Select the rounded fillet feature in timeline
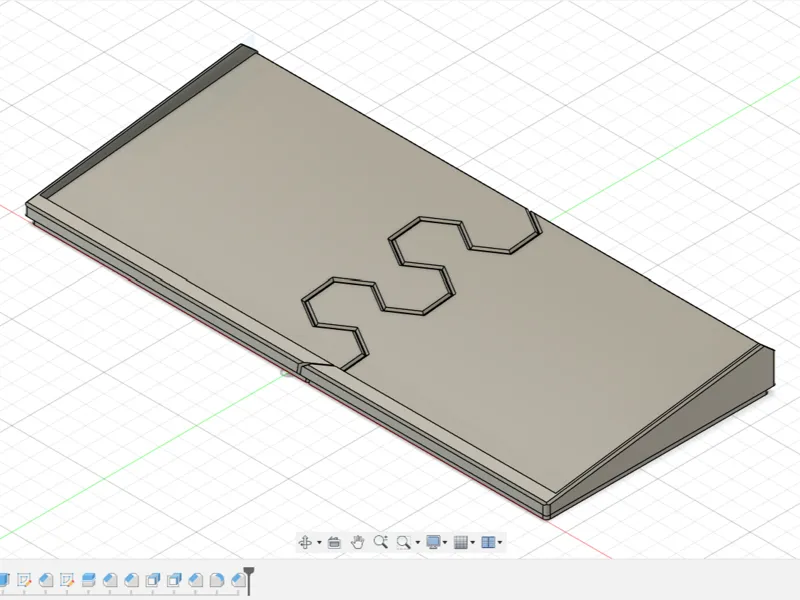 click(x=217, y=580)
